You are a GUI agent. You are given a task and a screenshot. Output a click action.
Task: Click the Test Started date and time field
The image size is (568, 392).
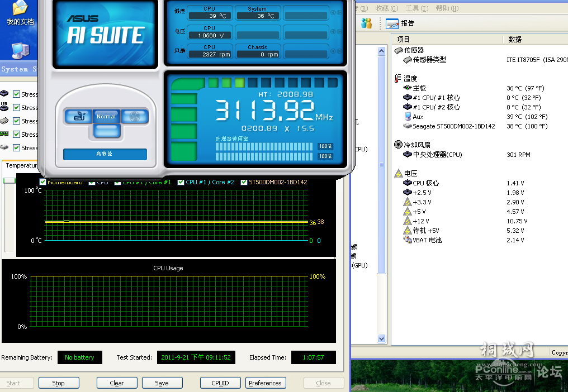point(196,357)
